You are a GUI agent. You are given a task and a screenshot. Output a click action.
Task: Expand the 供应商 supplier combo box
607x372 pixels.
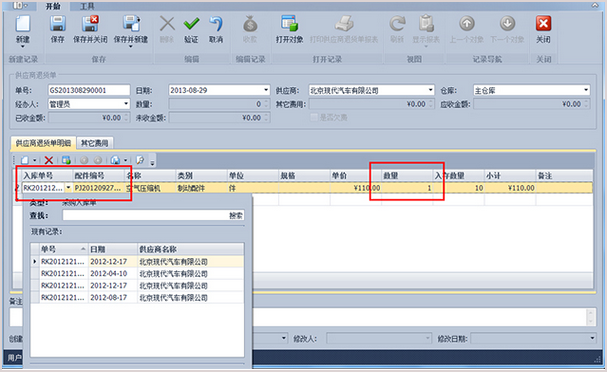(430, 90)
